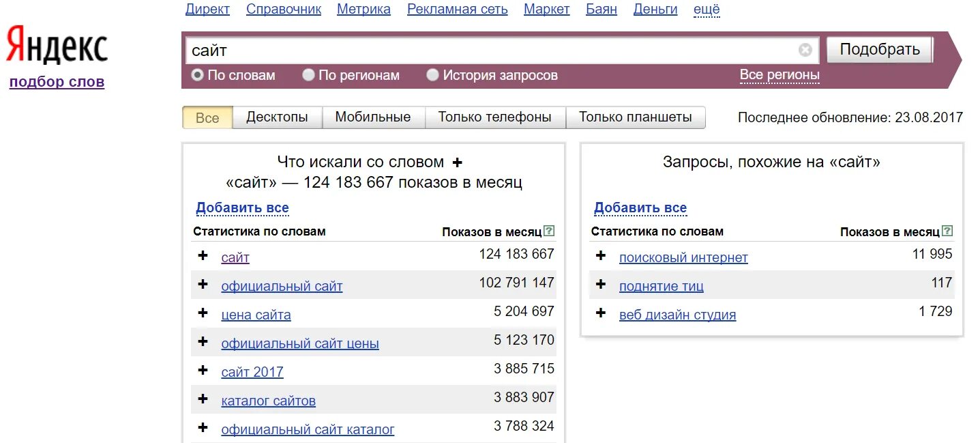Open «Метрика» from the top links

tap(363, 9)
